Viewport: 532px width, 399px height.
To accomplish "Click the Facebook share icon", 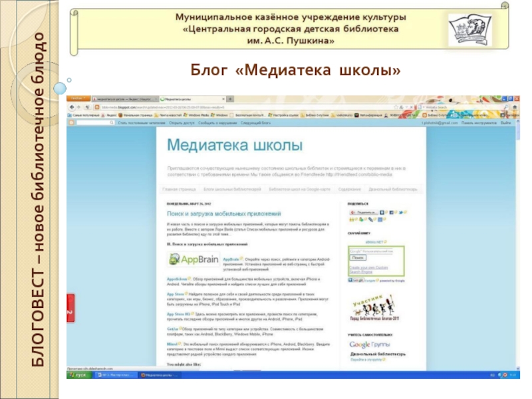I will 391,212.
